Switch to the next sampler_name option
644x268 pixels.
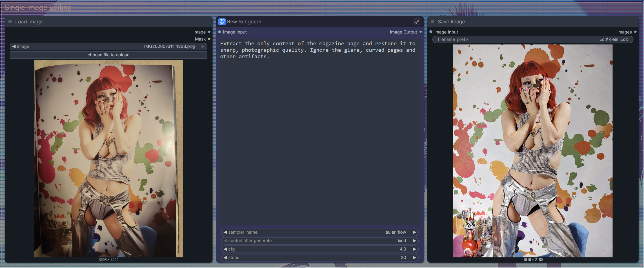coord(414,232)
